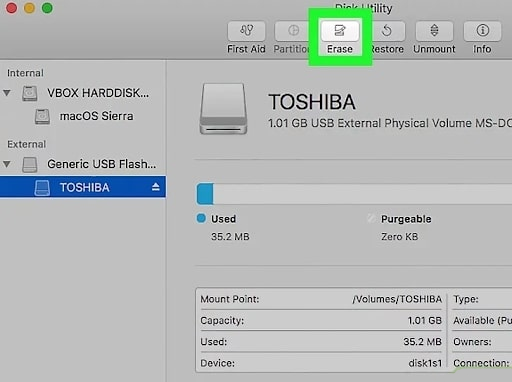The width and height of the screenshot is (512, 382).
Task: Collapse the VBOX HARDDISK disclosure triangle
Action: [x=7, y=93]
